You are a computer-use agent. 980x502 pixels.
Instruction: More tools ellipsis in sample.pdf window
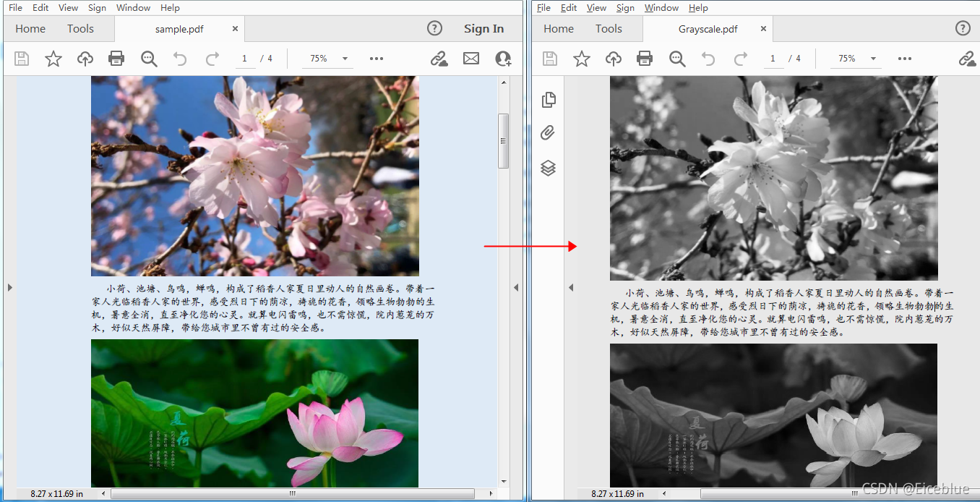click(377, 59)
